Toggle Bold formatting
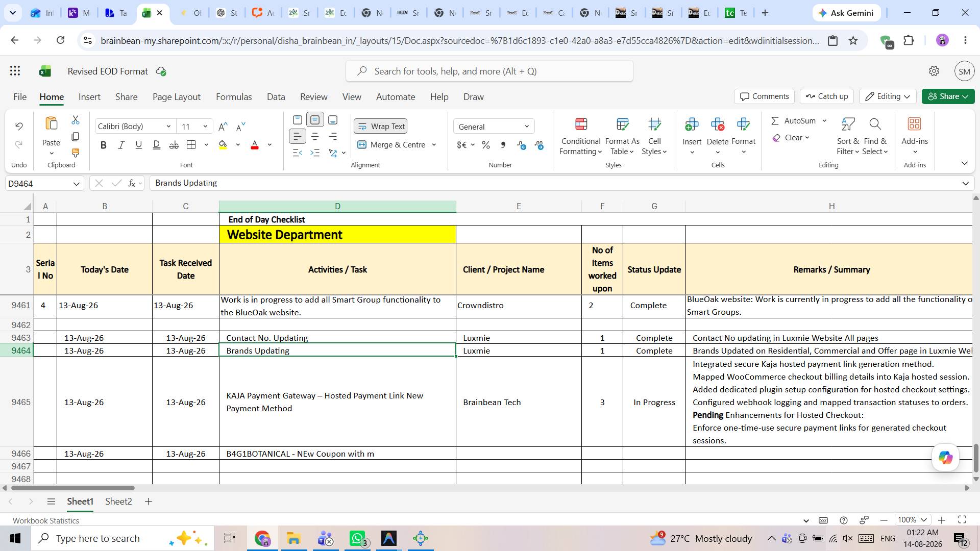980x551 pixels. tap(104, 145)
